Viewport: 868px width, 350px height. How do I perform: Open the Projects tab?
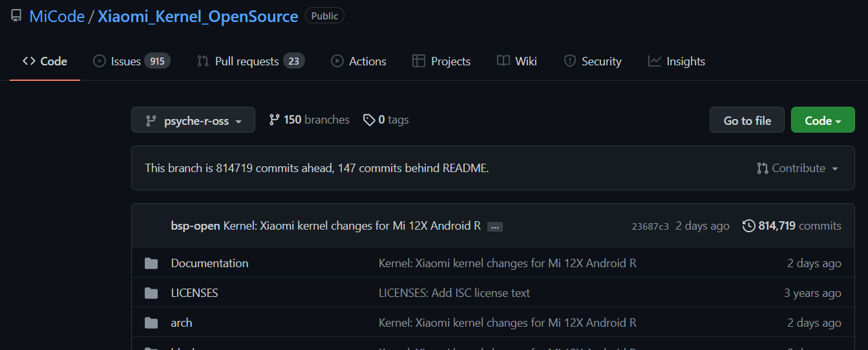click(441, 61)
